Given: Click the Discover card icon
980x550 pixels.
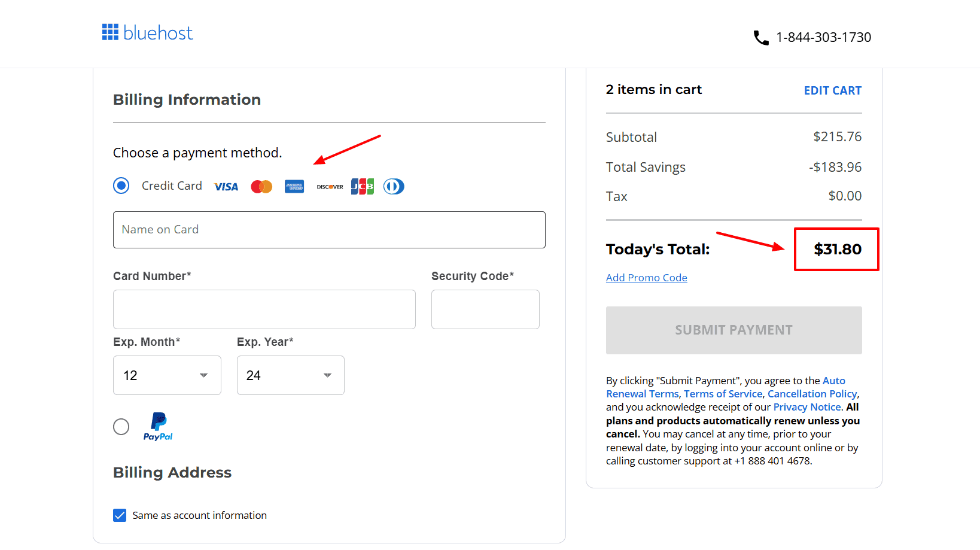Looking at the screenshot, I should 330,187.
